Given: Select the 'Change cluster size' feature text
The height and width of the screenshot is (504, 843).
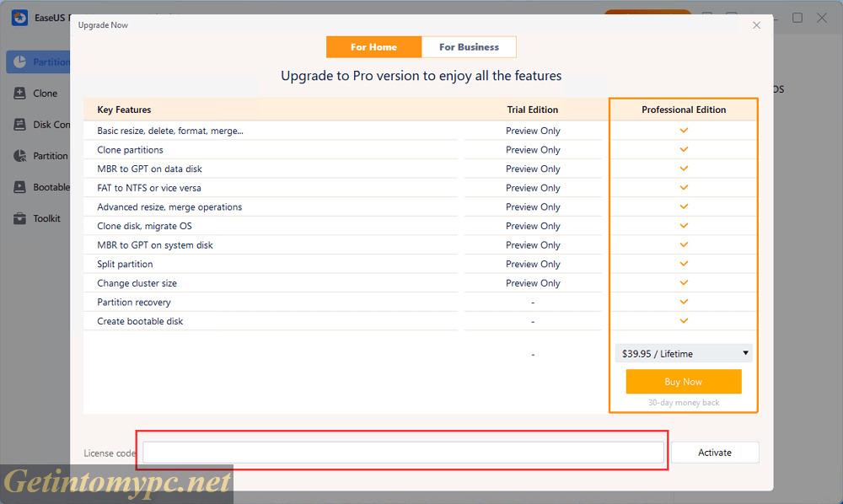Looking at the screenshot, I should click(137, 283).
